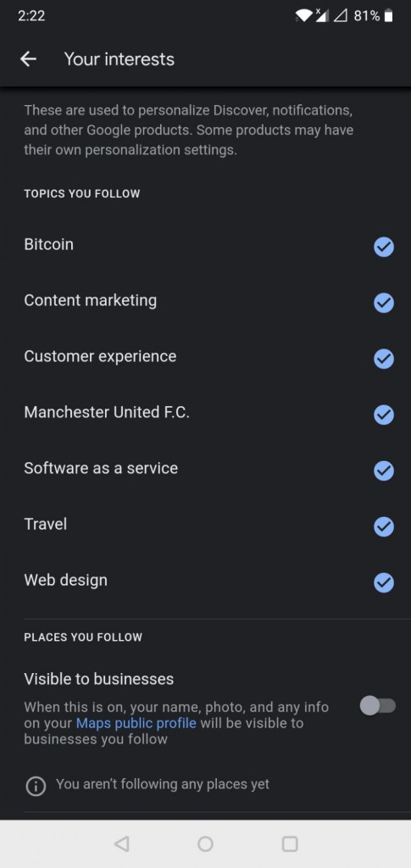Tap the info icon beside places message
411x868 pixels.
click(36, 786)
